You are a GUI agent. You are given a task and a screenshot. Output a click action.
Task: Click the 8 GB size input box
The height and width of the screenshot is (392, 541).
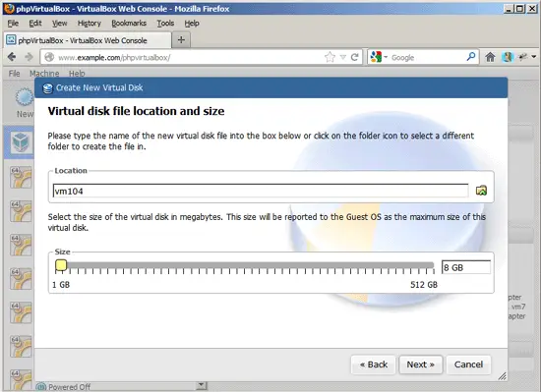point(466,267)
